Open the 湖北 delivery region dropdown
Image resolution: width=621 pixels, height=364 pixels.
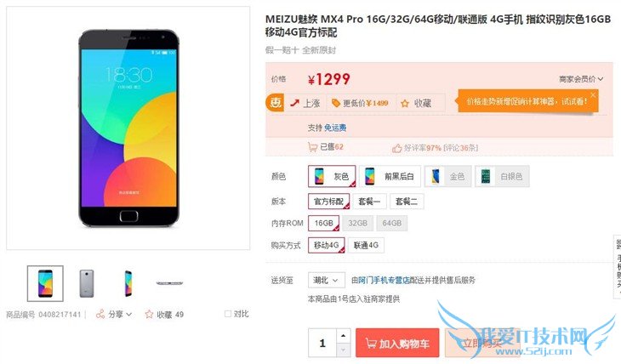pos(327,280)
